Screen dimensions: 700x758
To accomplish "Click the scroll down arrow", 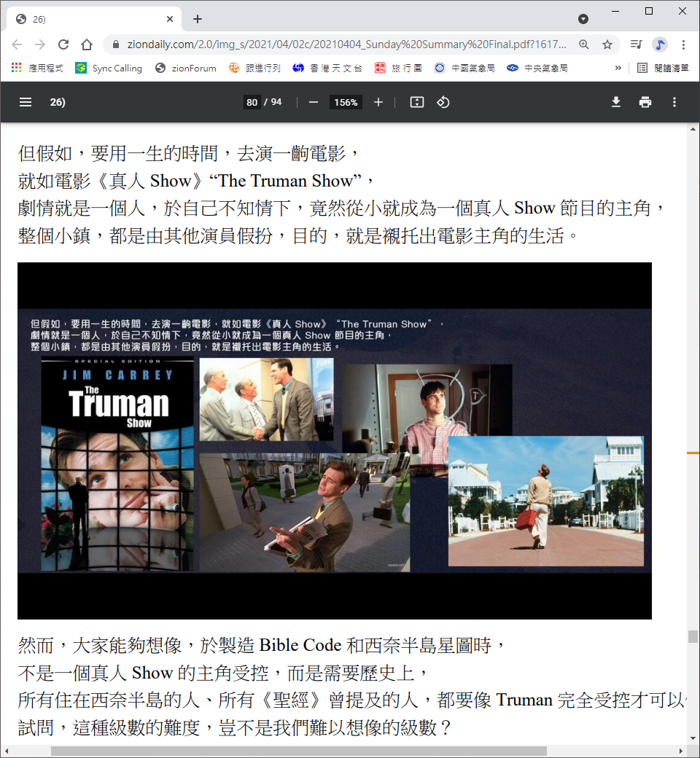I will point(693,738).
